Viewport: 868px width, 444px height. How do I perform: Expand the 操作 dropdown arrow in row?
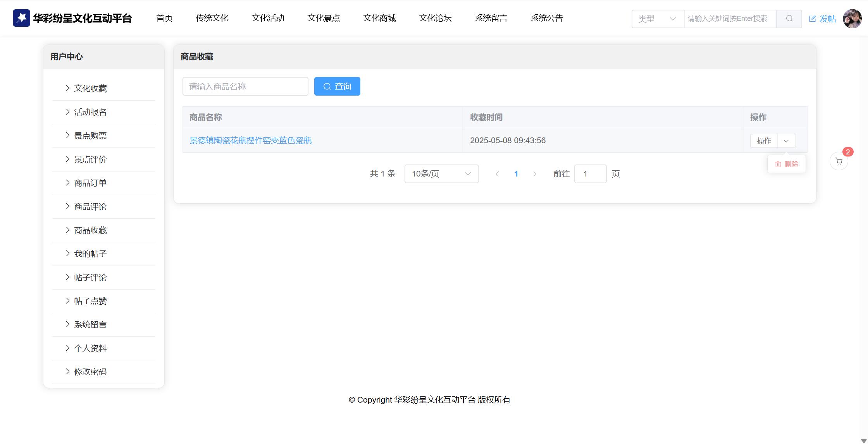[x=786, y=141]
